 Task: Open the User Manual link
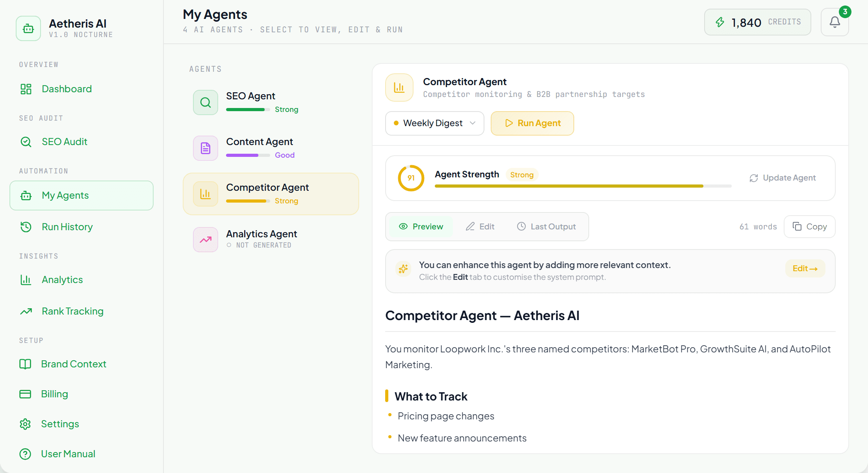[x=81, y=454]
